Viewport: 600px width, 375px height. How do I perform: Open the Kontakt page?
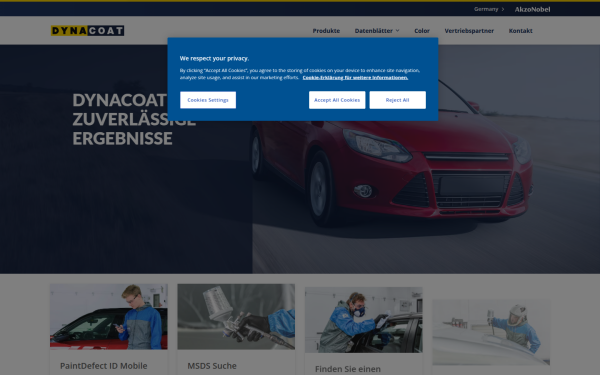[520, 31]
